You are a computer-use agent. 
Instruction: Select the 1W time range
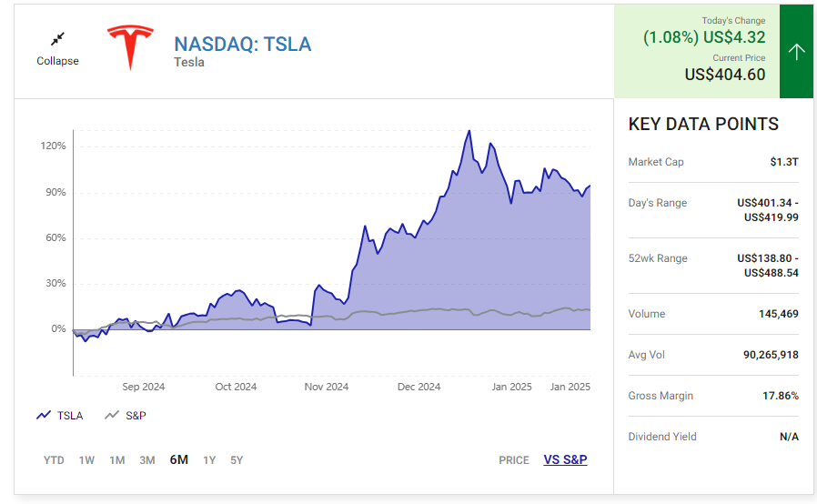(x=86, y=460)
